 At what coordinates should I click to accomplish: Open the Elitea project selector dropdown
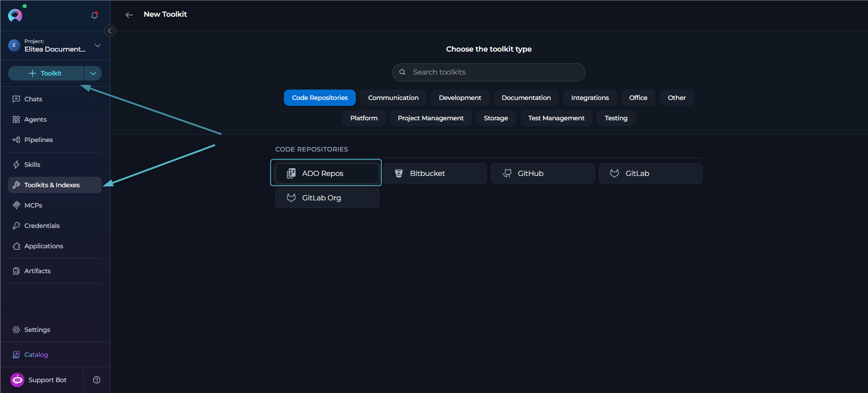coord(55,45)
